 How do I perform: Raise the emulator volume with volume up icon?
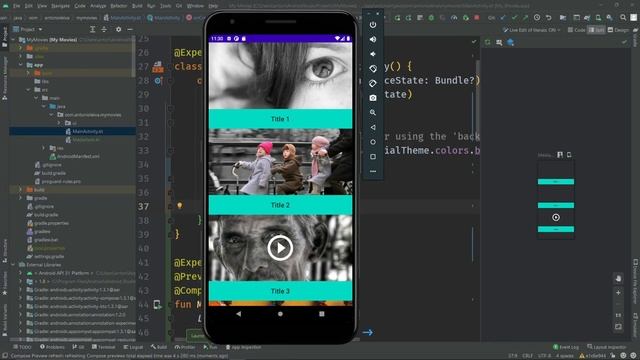[x=373, y=39]
